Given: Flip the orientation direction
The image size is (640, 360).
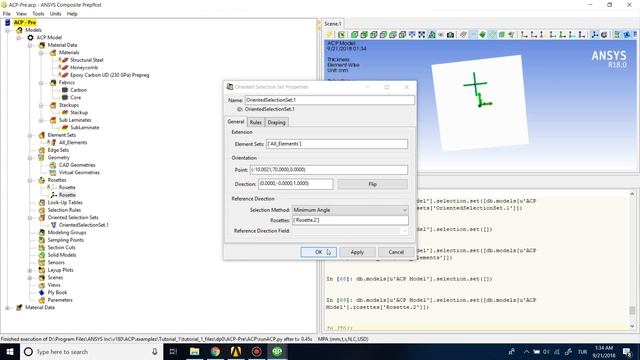Looking at the screenshot, I should 373,184.
